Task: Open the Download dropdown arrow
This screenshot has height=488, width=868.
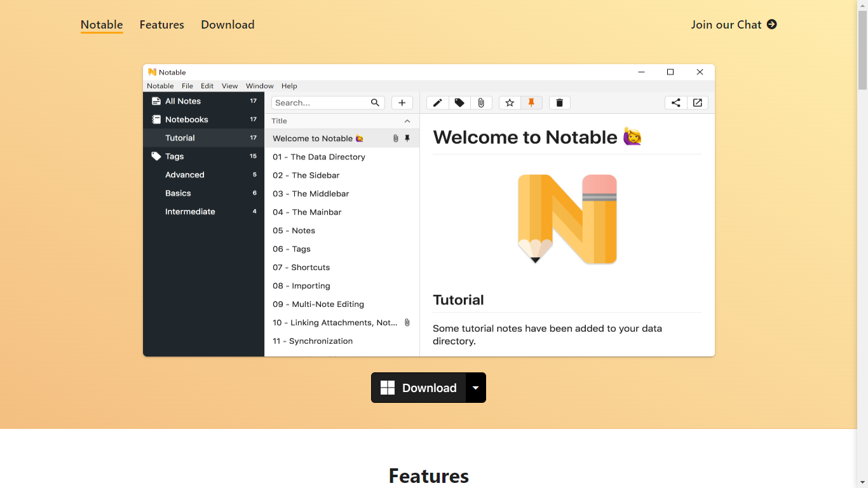Action: tap(475, 388)
